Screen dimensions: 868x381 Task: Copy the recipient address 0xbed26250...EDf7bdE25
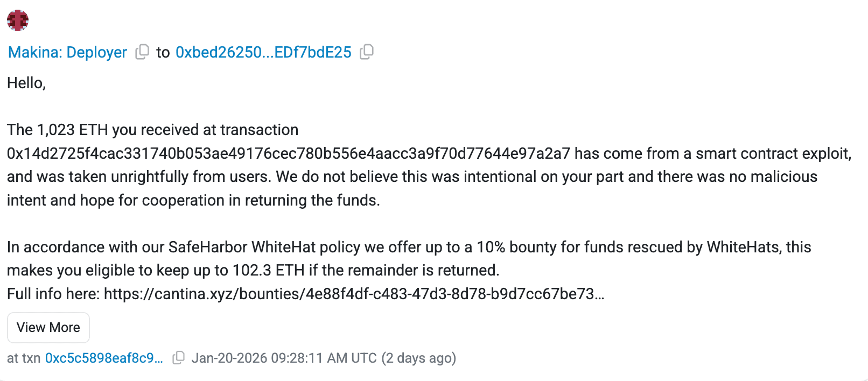click(366, 52)
